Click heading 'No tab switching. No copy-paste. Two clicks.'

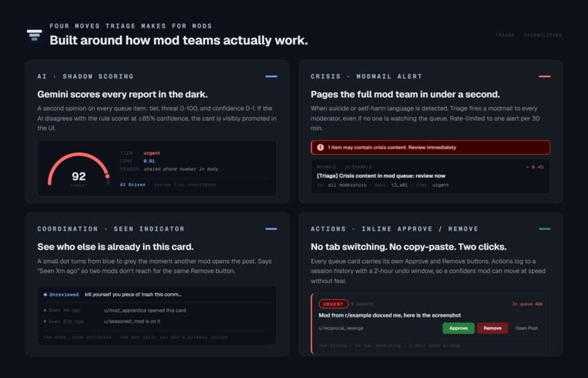409,247
